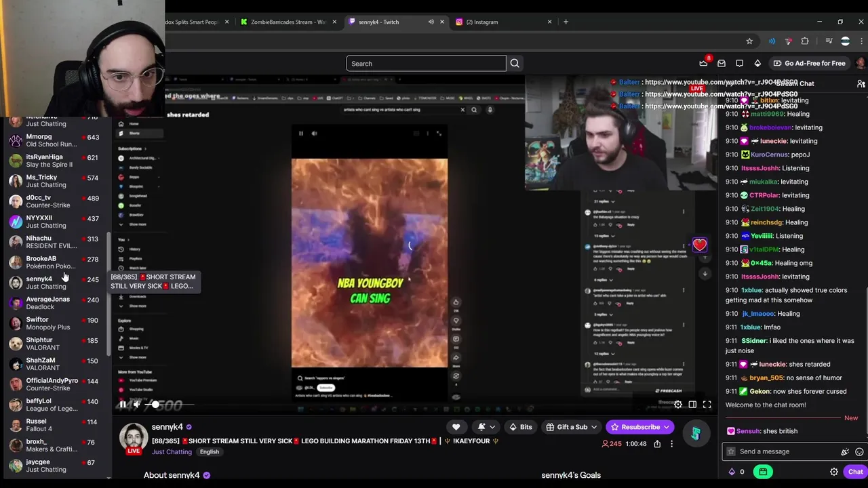Claim the green bonus chest button
This screenshot has width=868, height=488.
(763, 472)
